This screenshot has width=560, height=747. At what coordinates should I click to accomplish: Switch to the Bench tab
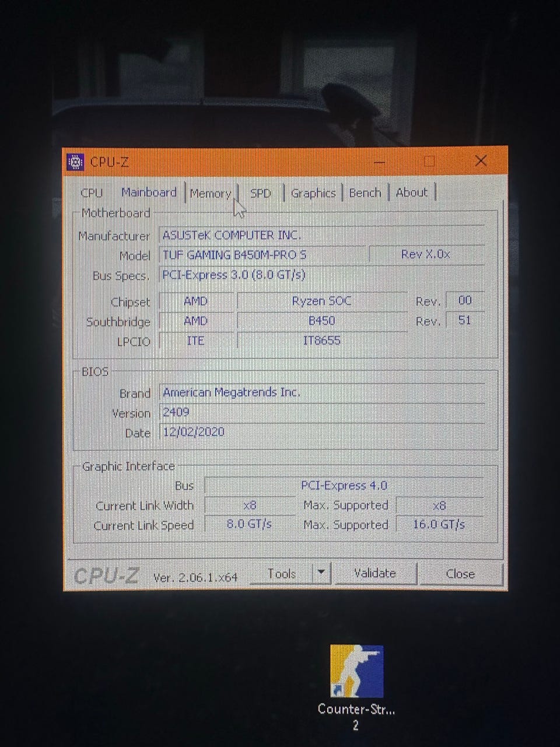(x=365, y=193)
